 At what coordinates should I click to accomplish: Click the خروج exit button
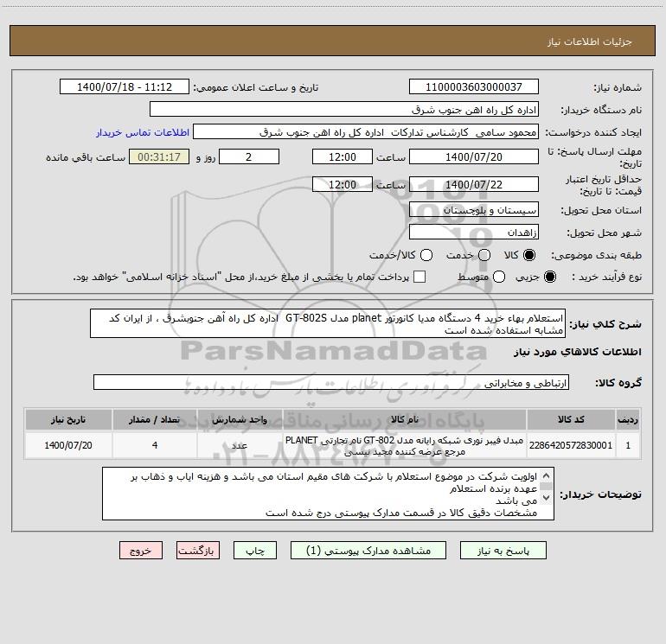[141, 551]
